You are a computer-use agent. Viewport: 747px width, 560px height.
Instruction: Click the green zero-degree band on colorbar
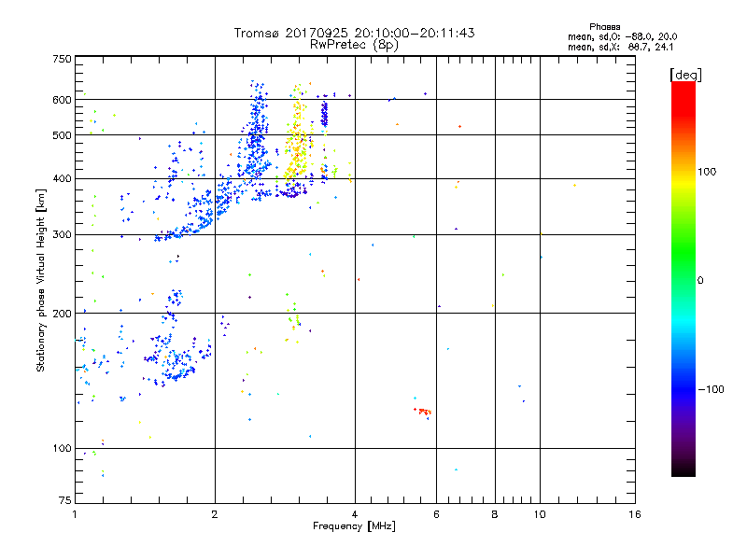pos(684,279)
